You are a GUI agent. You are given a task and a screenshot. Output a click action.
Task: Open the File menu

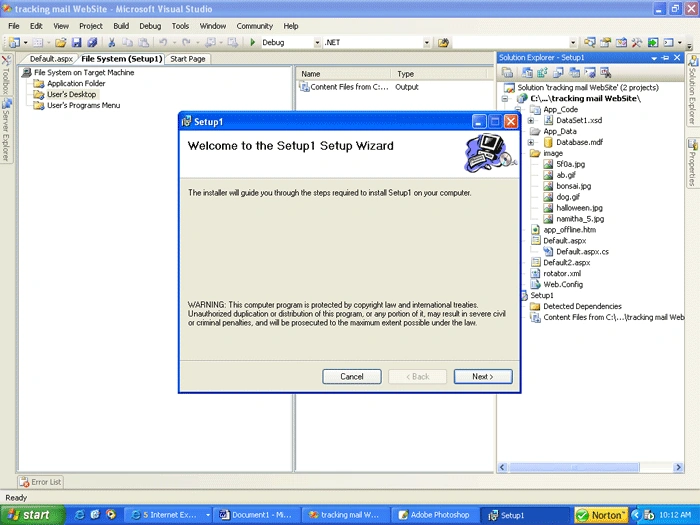[14, 26]
